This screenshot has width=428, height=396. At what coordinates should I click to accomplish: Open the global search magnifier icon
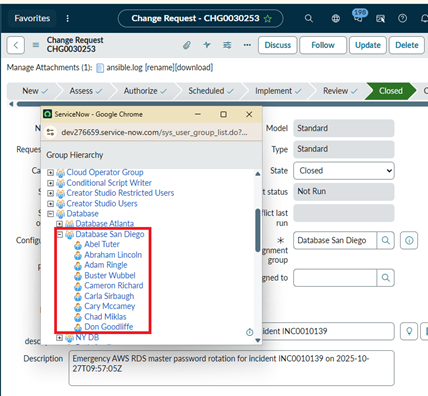(309, 18)
